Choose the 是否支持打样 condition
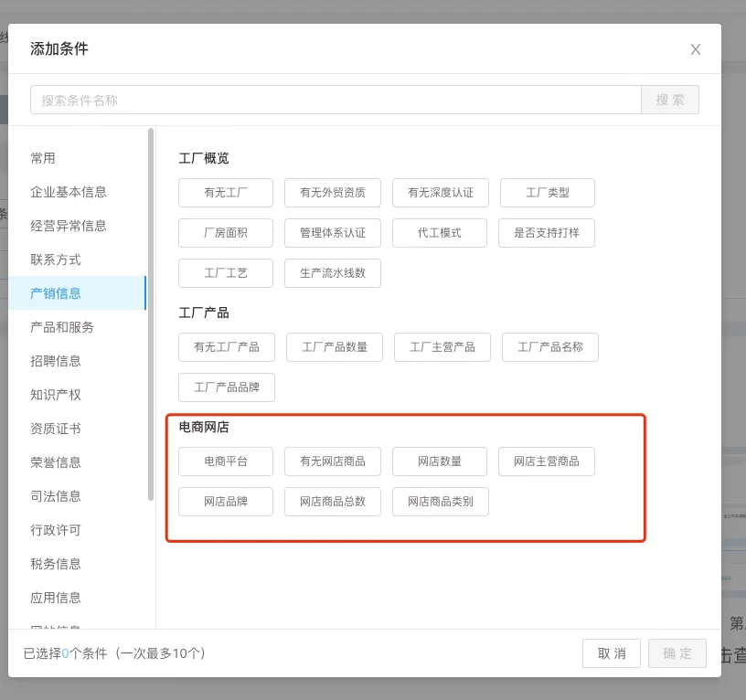Viewport: 746px width, 700px height. [x=546, y=233]
